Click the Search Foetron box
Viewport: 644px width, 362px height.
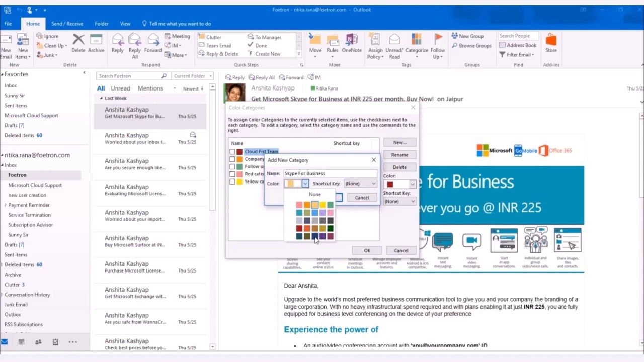click(133, 76)
